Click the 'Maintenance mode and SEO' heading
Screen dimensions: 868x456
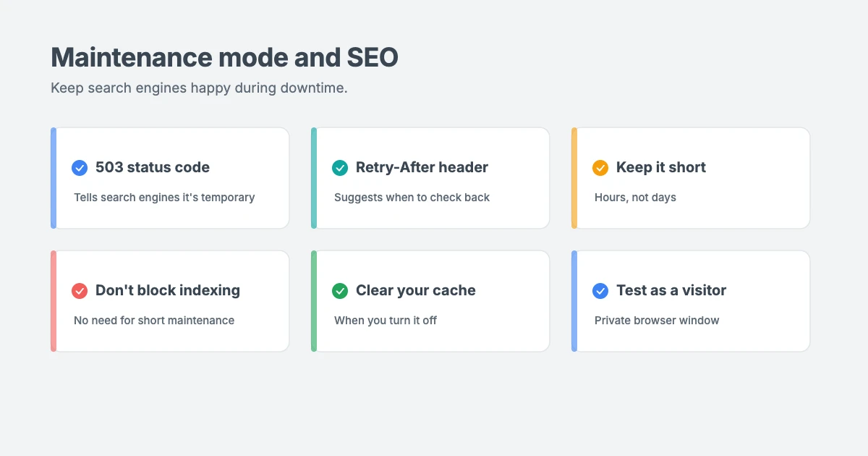pos(224,57)
